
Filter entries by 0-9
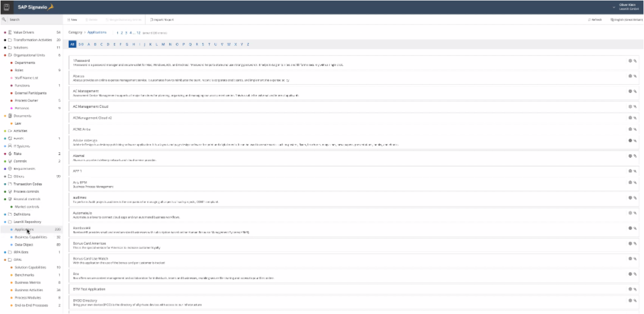coord(81,44)
